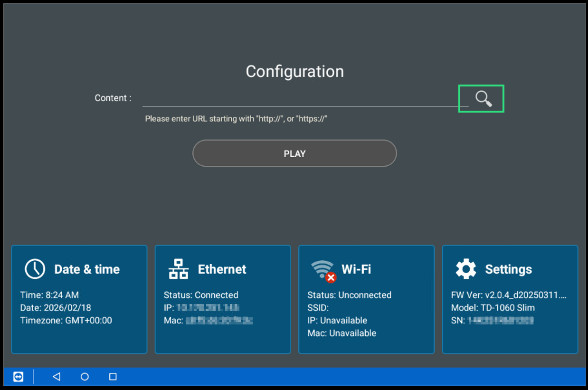
Task: Open the Wi-Fi tile title
Action: click(x=356, y=269)
